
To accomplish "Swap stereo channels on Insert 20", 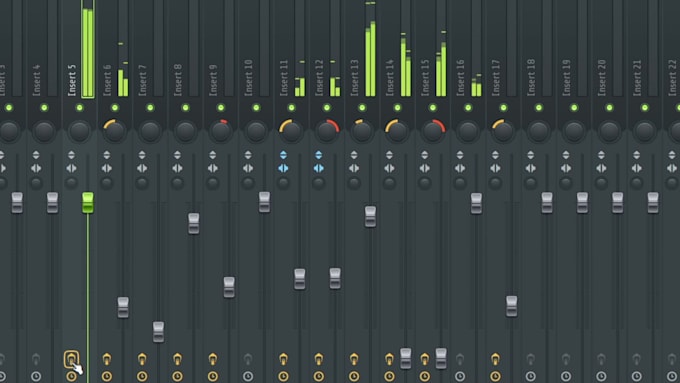I will click(601, 168).
